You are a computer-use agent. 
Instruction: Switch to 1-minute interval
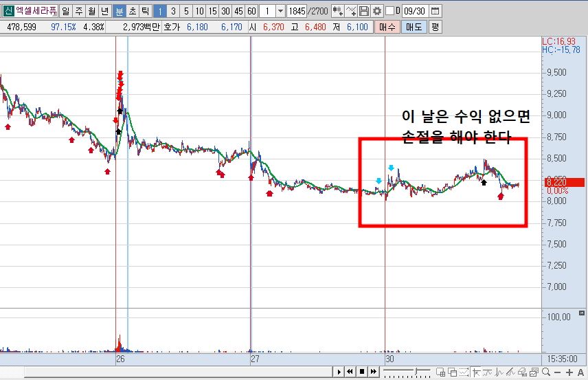tap(160, 11)
